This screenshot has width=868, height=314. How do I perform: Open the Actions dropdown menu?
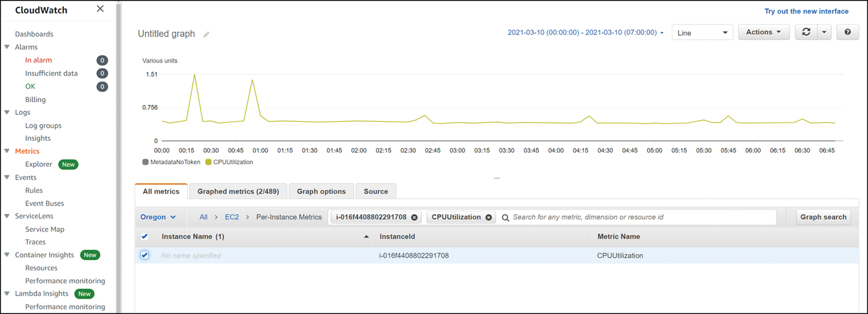(763, 32)
